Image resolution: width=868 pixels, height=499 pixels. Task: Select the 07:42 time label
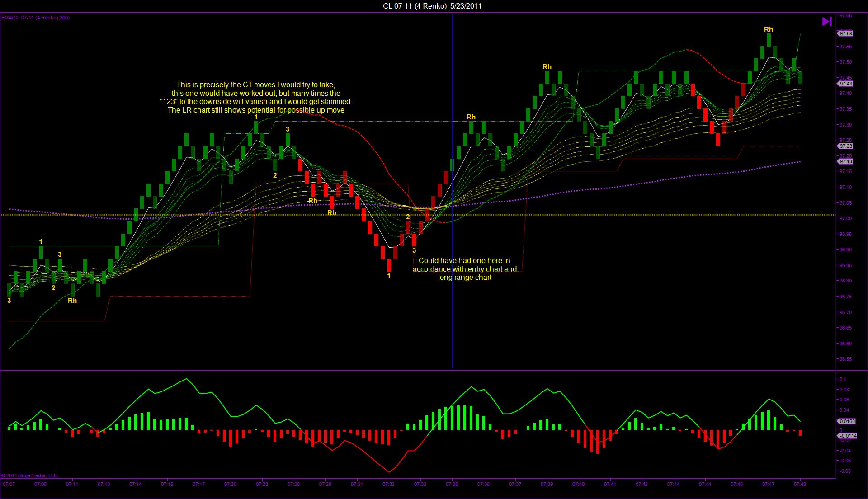pos(642,484)
